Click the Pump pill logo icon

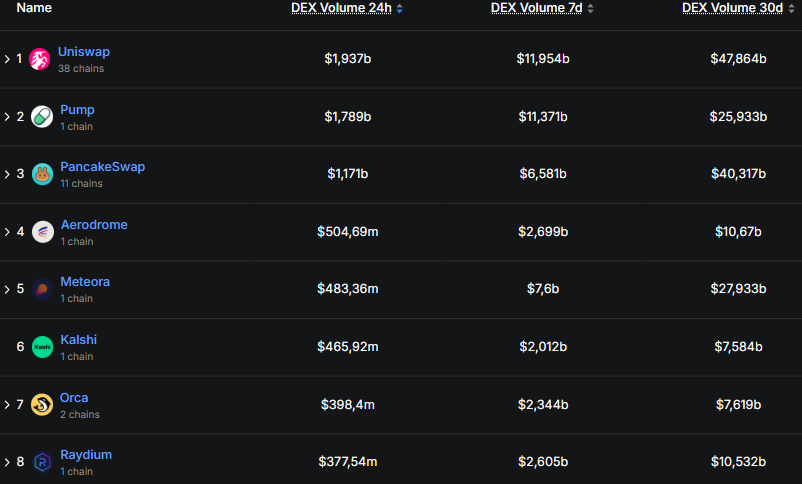tap(42, 117)
